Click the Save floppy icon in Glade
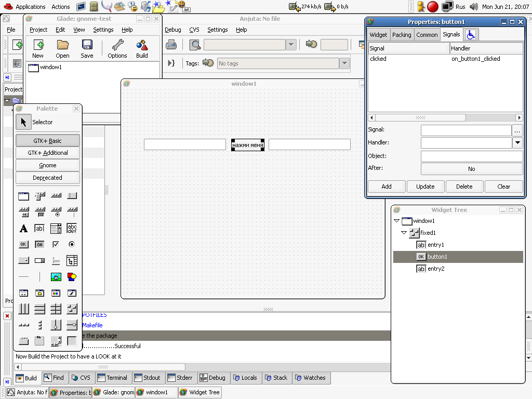 click(x=87, y=45)
